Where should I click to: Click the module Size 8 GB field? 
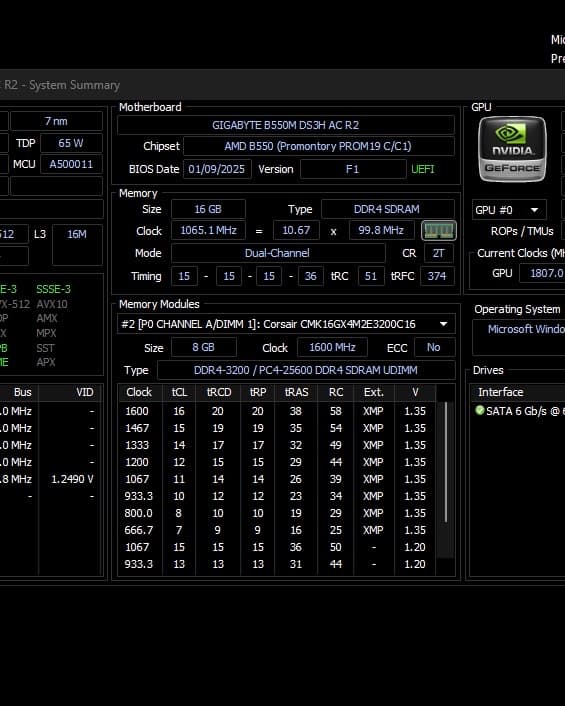pyautogui.click(x=204, y=347)
